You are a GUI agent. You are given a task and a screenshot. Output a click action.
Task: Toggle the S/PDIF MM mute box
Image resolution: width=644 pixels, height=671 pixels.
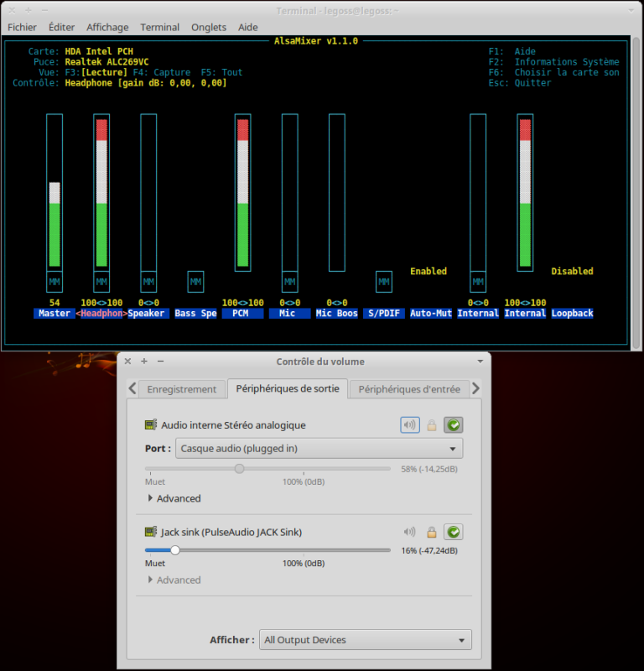[x=384, y=282]
